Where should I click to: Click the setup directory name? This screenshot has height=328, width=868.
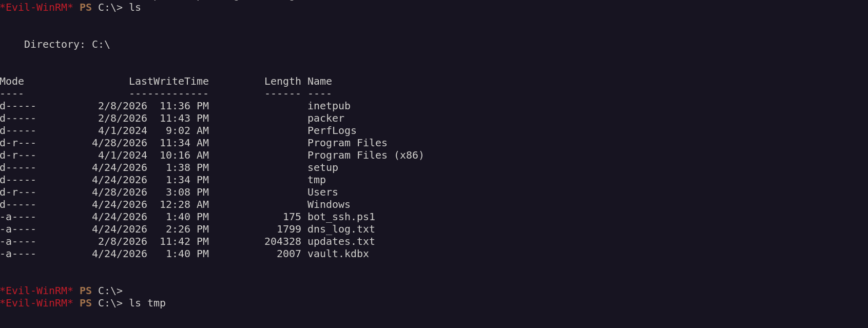322,167
